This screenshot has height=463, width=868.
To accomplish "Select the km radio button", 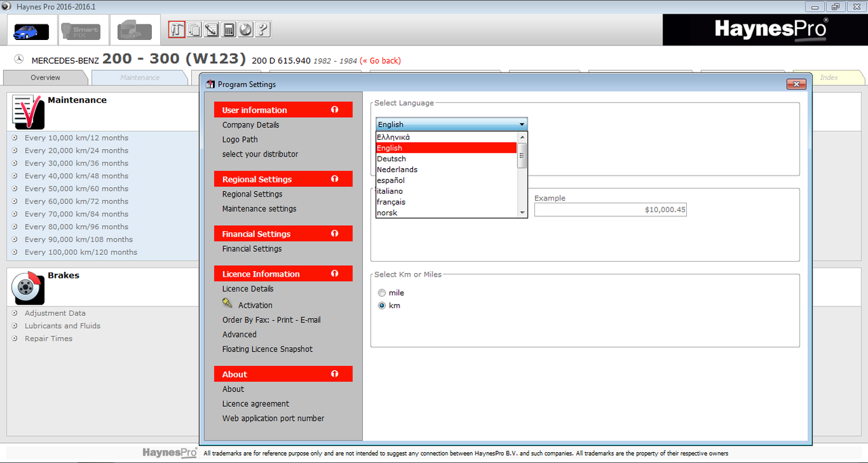I will coord(382,306).
